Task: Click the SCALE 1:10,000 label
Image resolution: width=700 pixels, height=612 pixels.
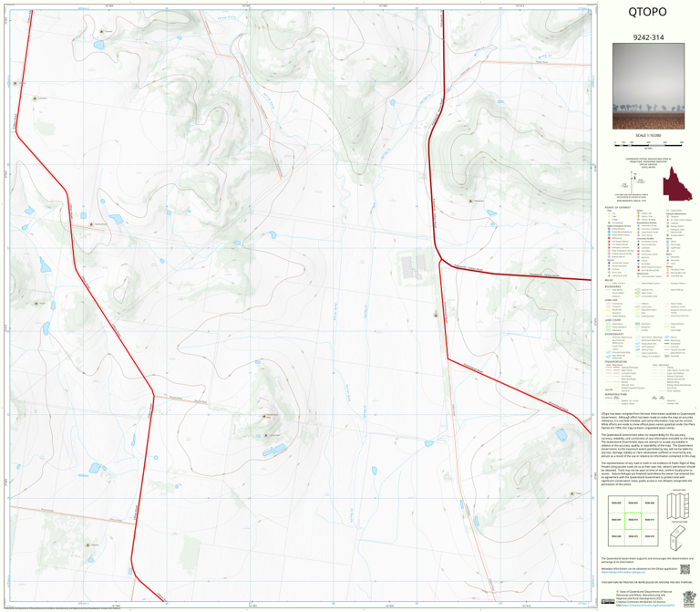Action: coord(648,135)
